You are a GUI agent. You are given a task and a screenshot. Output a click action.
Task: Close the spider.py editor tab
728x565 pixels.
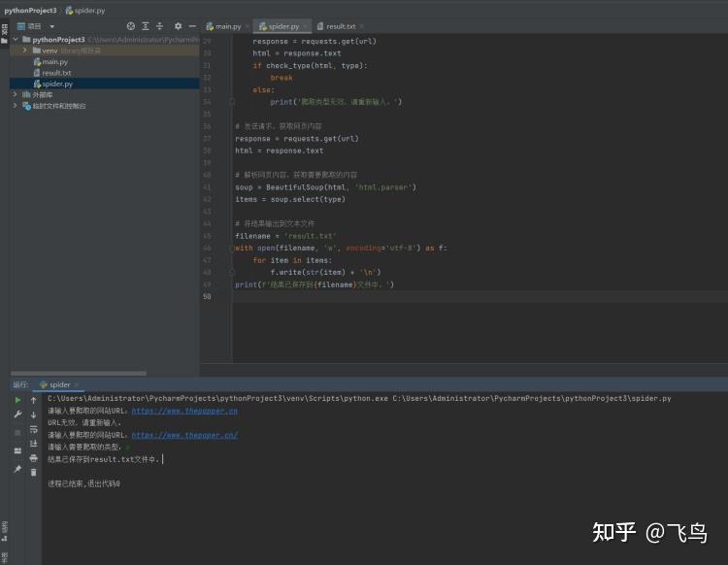pyautogui.click(x=305, y=26)
